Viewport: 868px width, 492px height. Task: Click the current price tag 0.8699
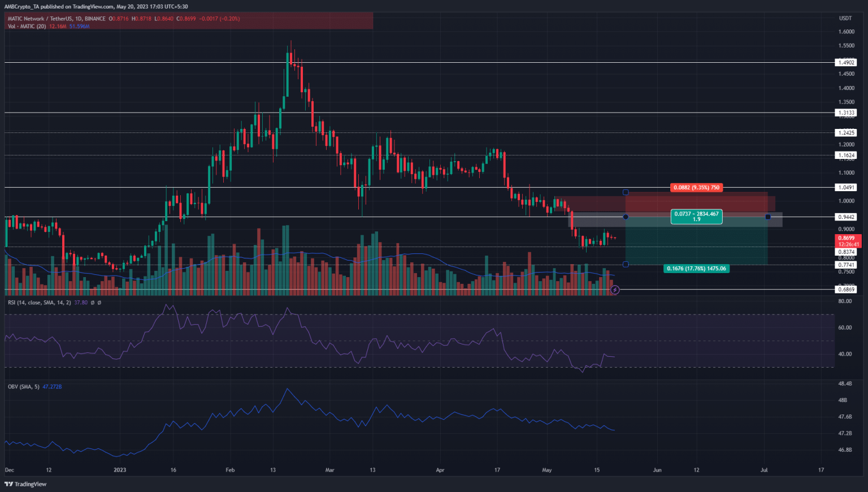tap(846, 239)
